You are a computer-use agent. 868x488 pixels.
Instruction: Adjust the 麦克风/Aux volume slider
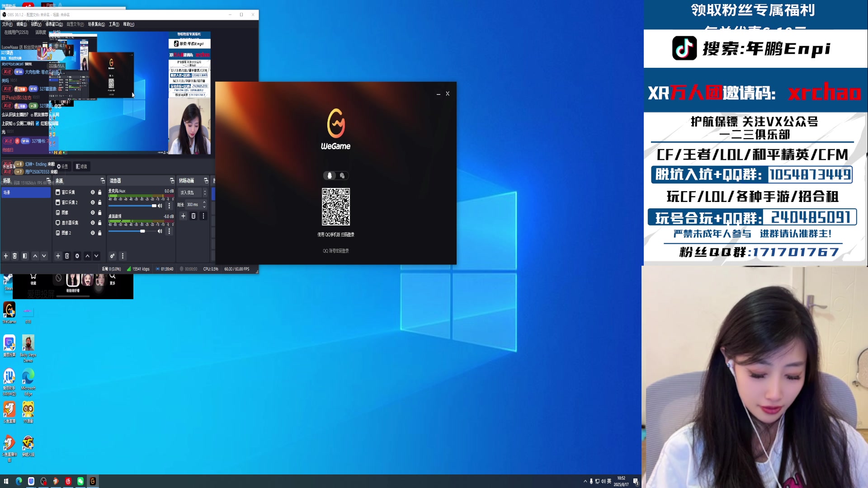click(132, 206)
